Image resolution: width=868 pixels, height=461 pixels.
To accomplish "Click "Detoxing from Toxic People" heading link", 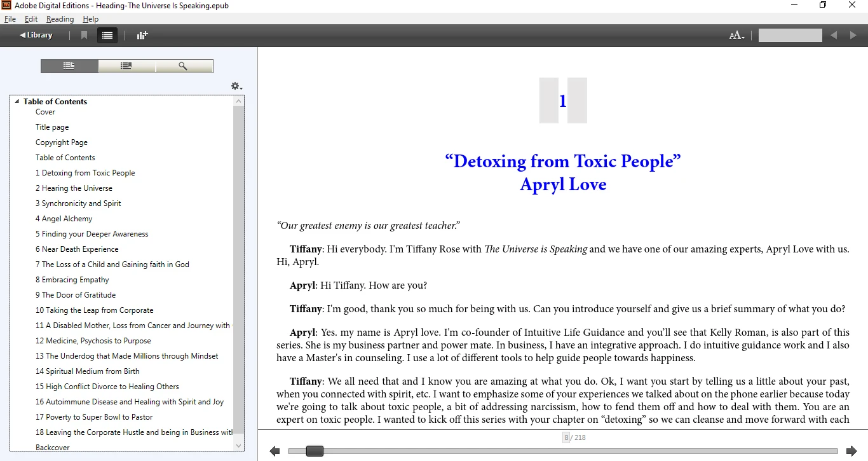I will (x=563, y=162).
